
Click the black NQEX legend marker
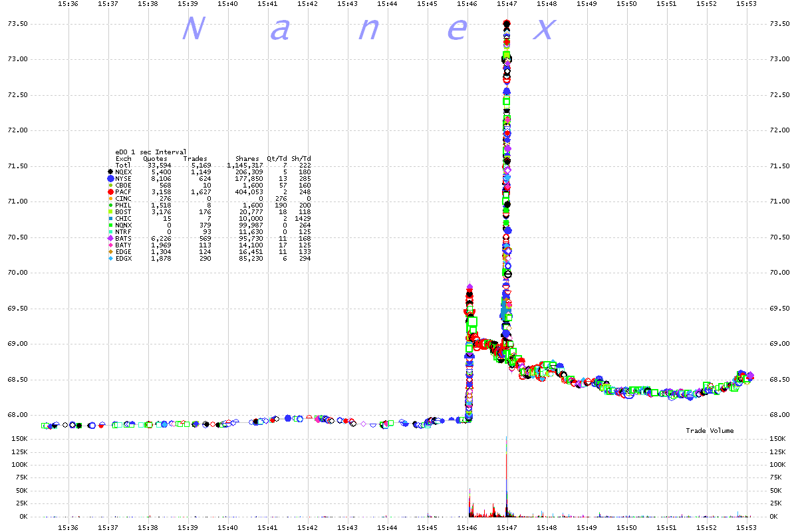110,172
